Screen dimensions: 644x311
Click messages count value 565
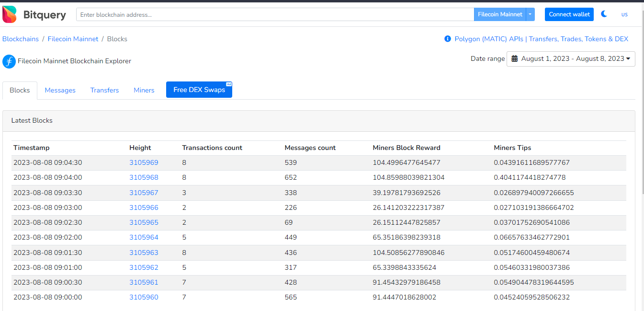291,297
